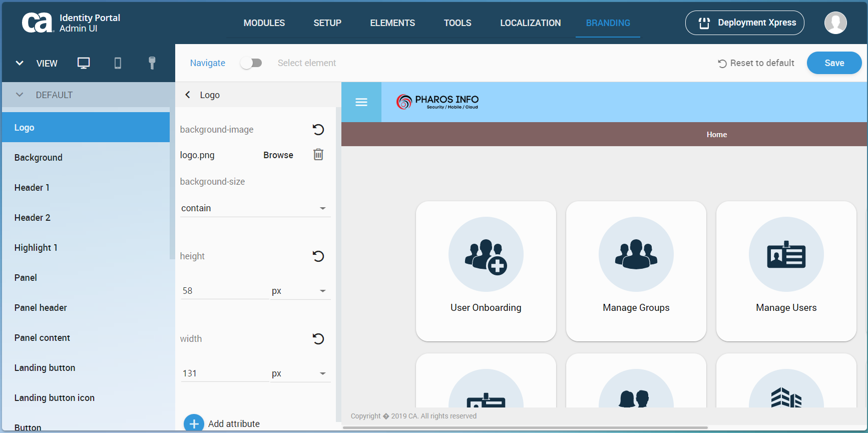The width and height of the screenshot is (868, 433).
Task: Click the horizontal scrollbar under preview
Action: tap(526, 427)
